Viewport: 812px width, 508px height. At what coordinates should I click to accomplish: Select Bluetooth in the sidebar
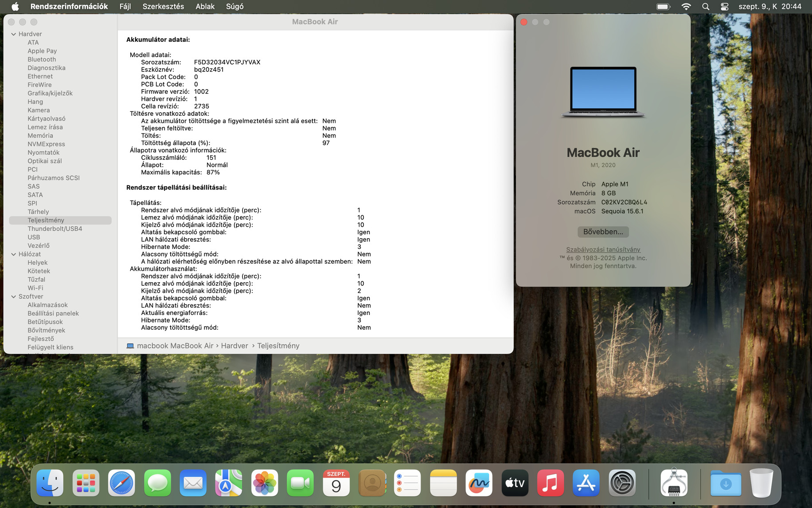[x=42, y=59]
